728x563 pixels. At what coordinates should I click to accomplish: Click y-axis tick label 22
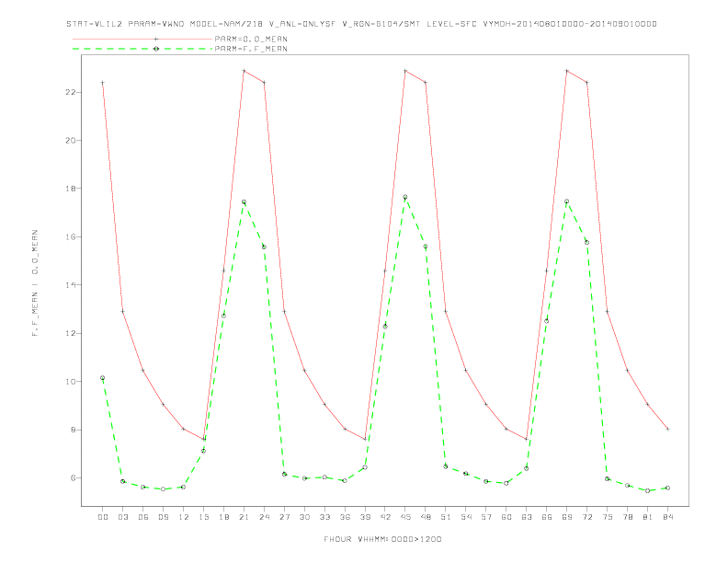coord(71,92)
